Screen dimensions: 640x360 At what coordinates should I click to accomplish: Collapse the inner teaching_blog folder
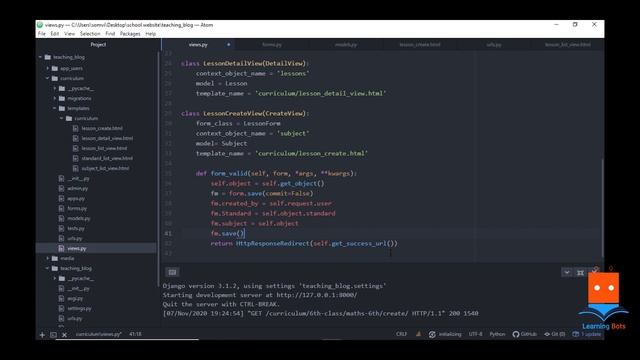tap(48, 268)
